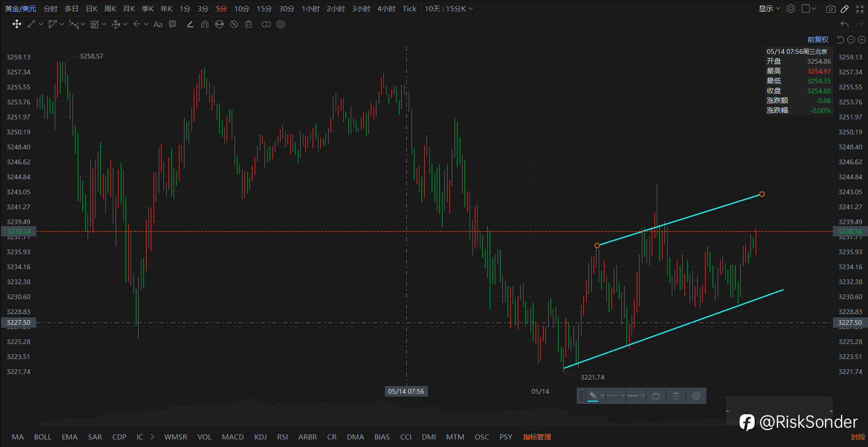Click the undo arrow icon
The width and height of the screenshot is (868, 447).
pos(845,24)
